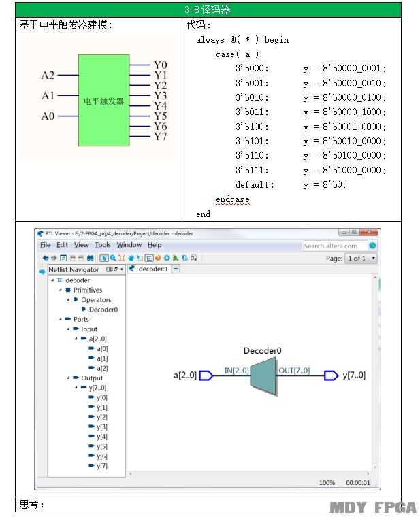The width and height of the screenshot is (420, 517).
Task: Select y[3] in the navigator tree
Action: (x=102, y=427)
